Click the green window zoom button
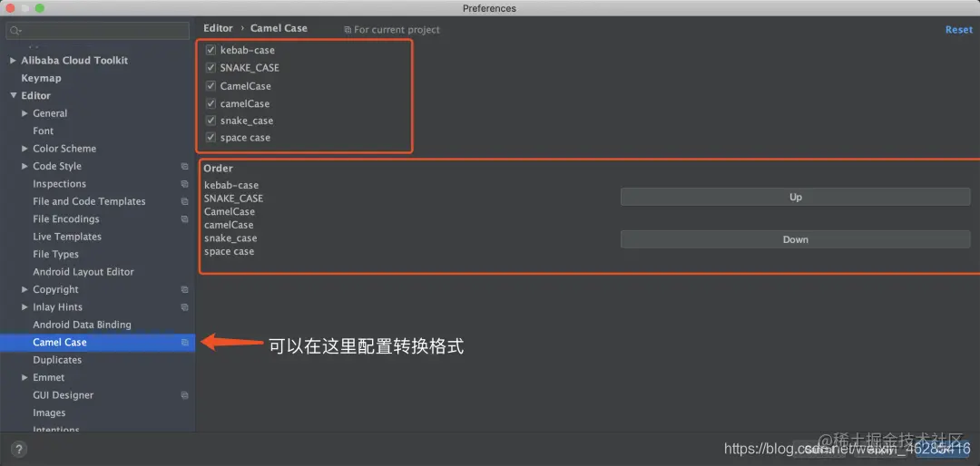Viewport: 980px width, 466px height. point(39,8)
